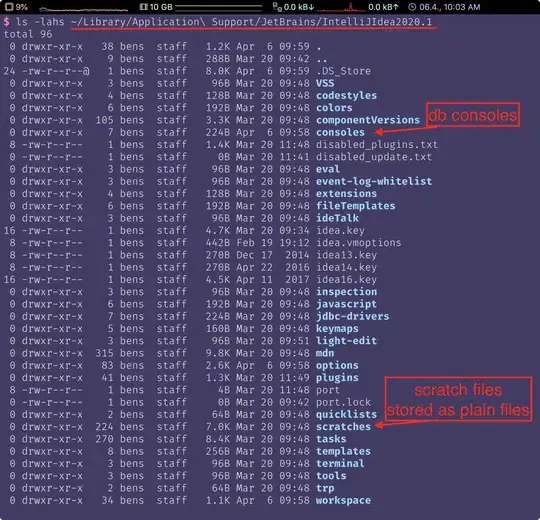
Task: Click the quicklists directory name
Action: click(346, 414)
